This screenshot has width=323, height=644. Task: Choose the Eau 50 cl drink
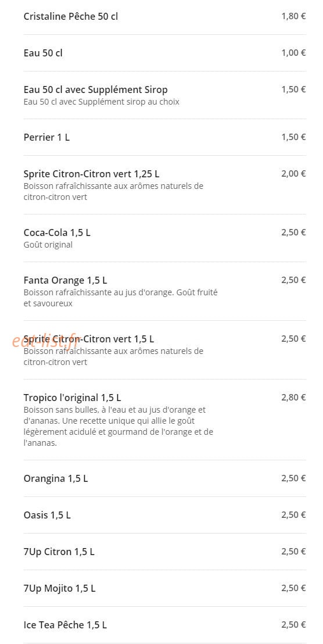tap(164, 53)
